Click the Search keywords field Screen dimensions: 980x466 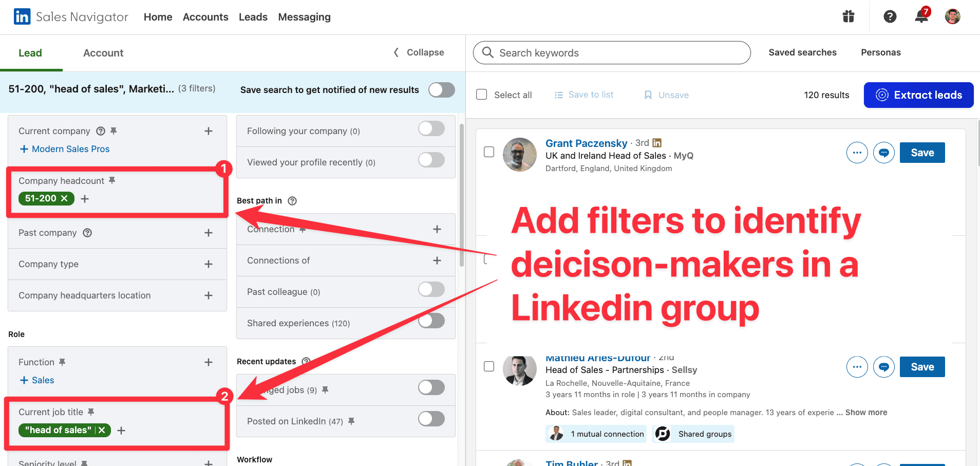[611, 52]
